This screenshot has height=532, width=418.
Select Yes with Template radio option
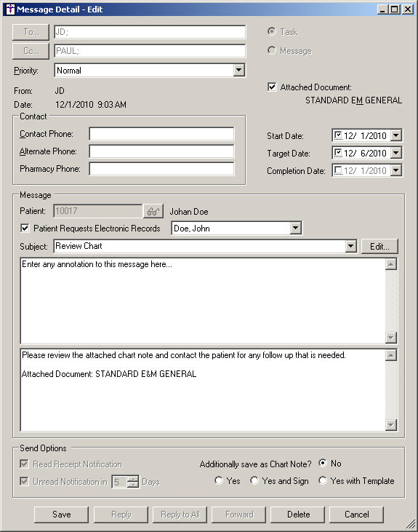322,480
